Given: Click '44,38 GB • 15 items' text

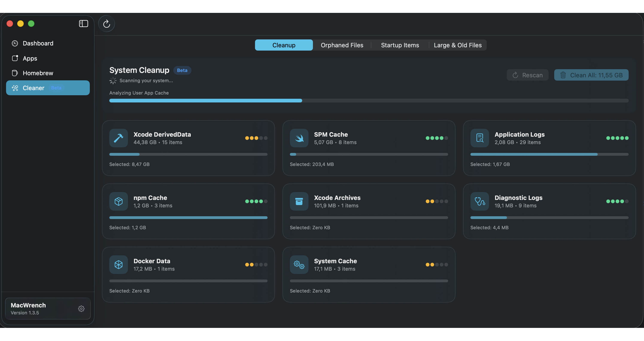Looking at the screenshot, I should (x=158, y=142).
